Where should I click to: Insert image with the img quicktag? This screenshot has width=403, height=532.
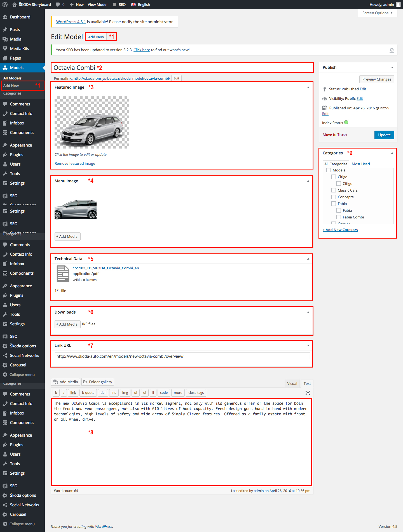pyautogui.click(x=125, y=393)
